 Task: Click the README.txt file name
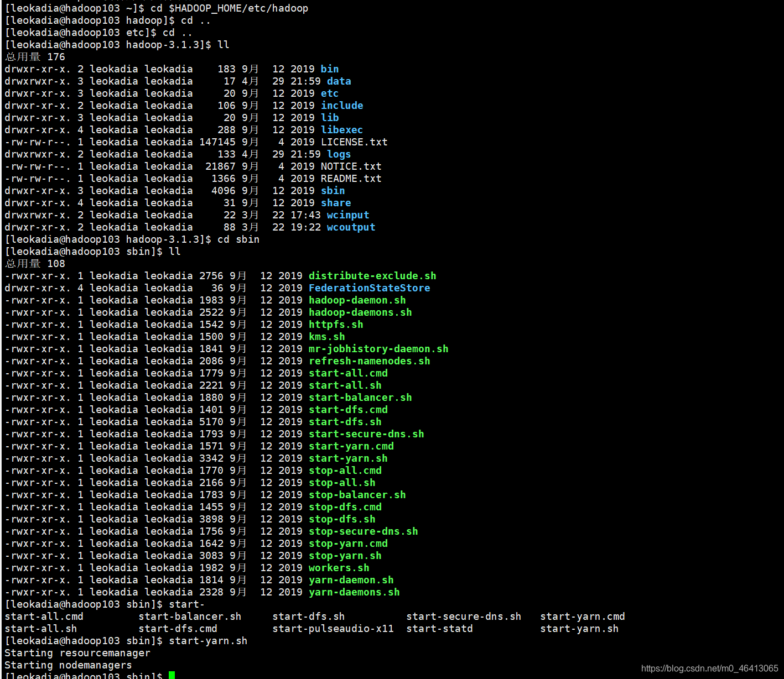tap(351, 179)
